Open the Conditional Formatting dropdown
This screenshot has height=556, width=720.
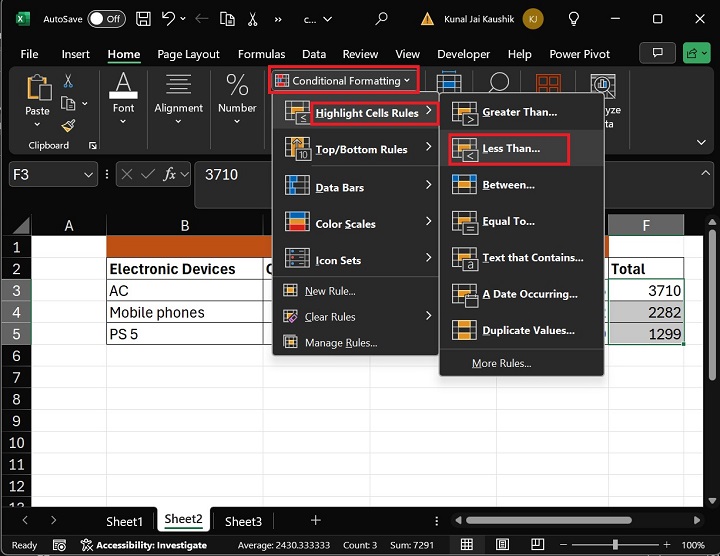pos(343,80)
